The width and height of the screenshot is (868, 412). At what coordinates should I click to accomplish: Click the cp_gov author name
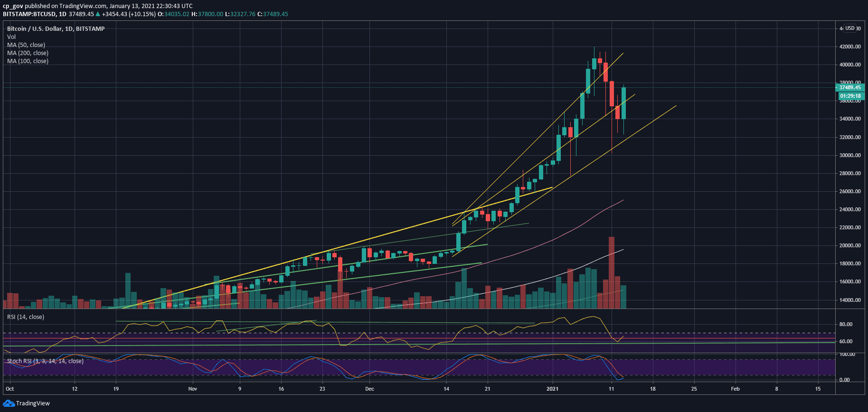13,6
